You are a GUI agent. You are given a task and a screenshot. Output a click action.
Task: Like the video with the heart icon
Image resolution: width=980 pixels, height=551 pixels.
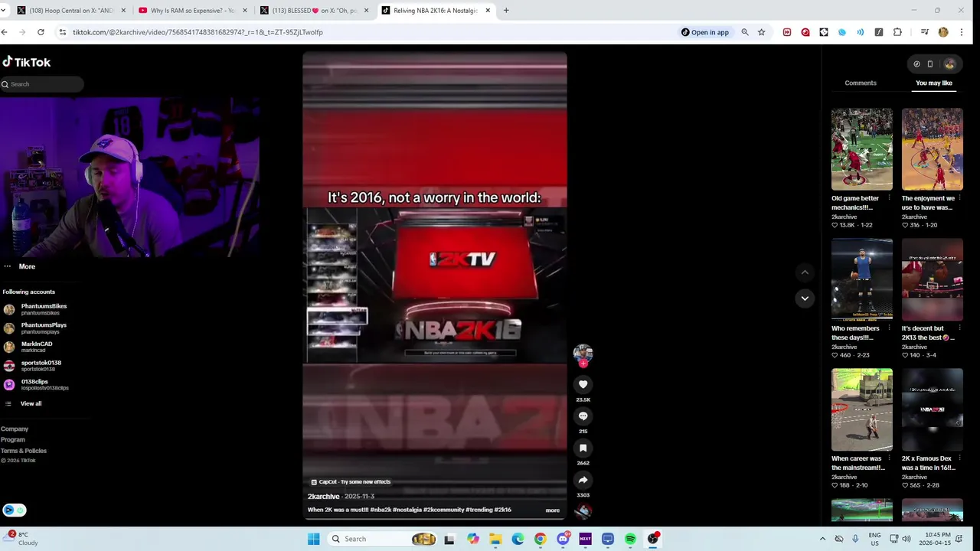click(583, 384)
